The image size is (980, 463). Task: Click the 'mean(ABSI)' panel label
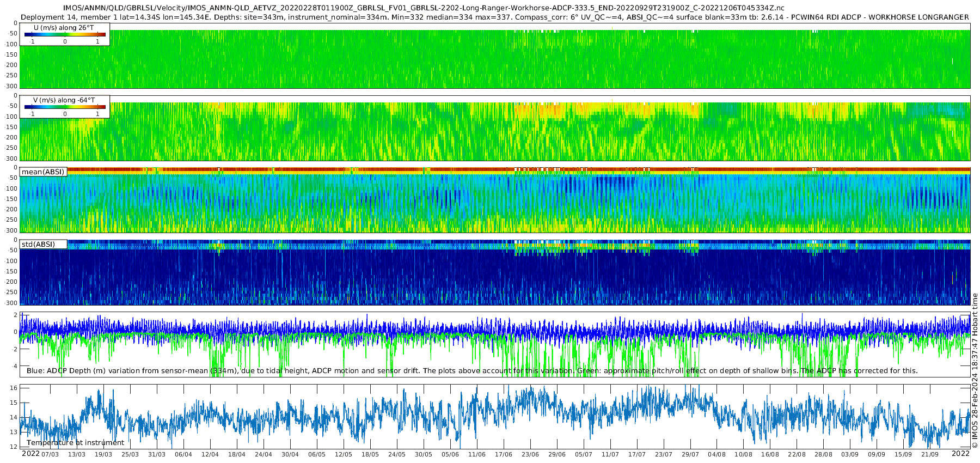tap(43, 172)
